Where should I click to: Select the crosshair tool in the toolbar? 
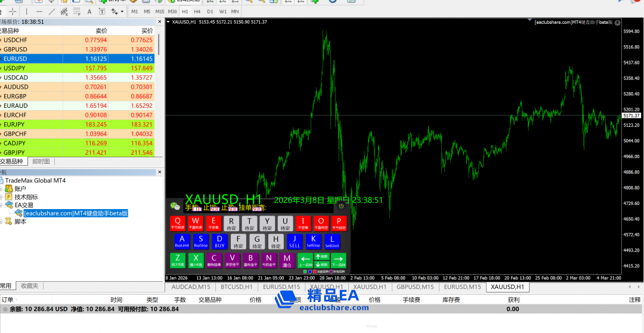click(13, 11)
